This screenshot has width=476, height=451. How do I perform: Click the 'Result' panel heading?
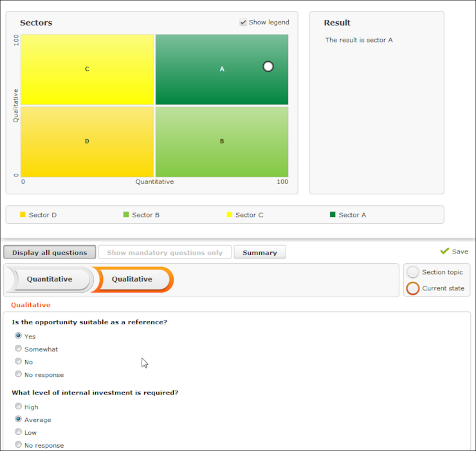(x=337, y=23)
